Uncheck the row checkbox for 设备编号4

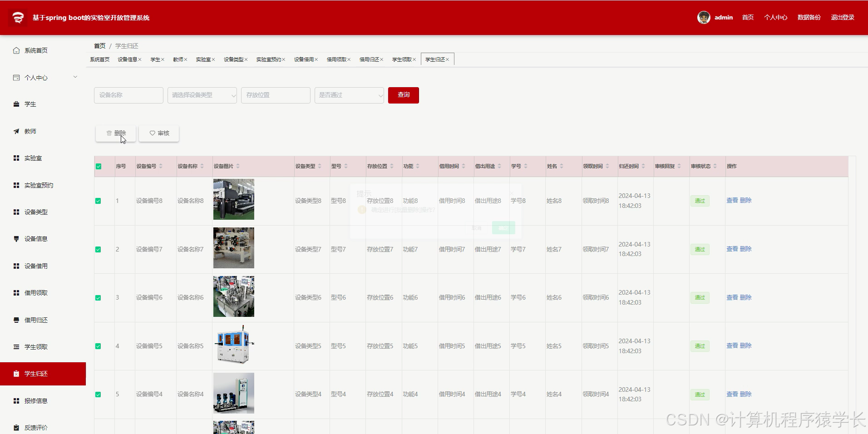point(98,395)
